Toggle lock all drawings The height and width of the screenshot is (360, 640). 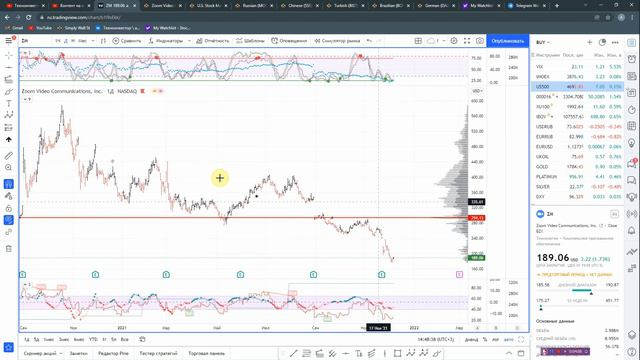coord(9,208)
